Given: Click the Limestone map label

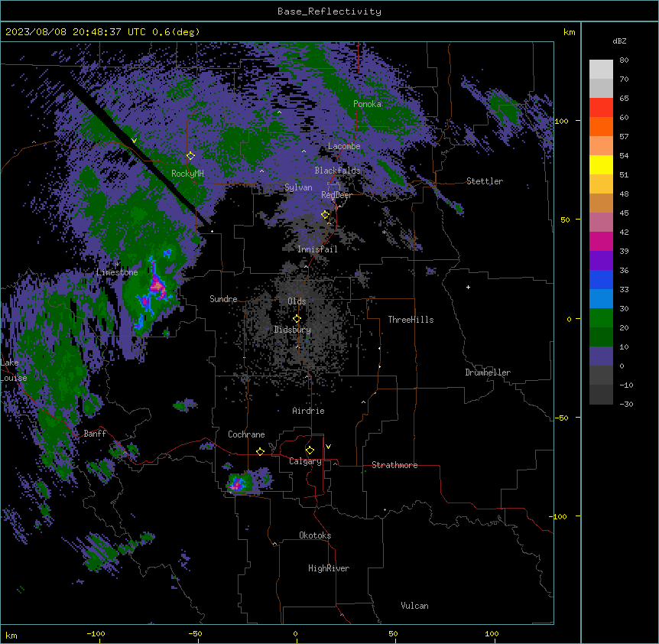Looking at the screenshot, I should (x=117, y=272).
